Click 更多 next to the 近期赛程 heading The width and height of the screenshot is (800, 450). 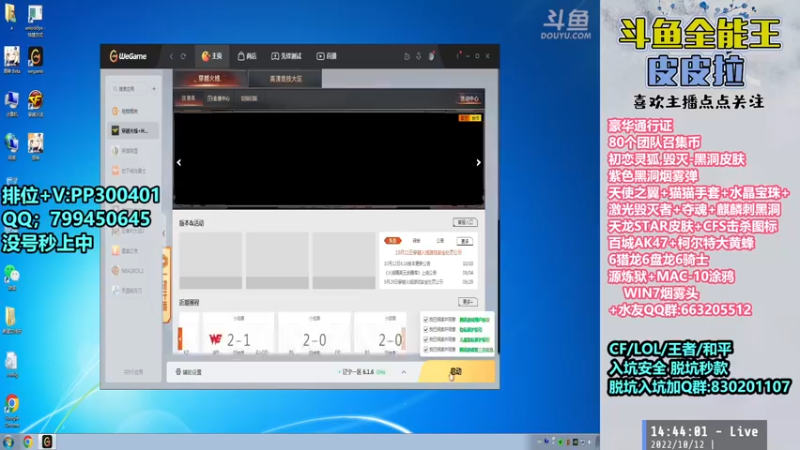(467, 302)
